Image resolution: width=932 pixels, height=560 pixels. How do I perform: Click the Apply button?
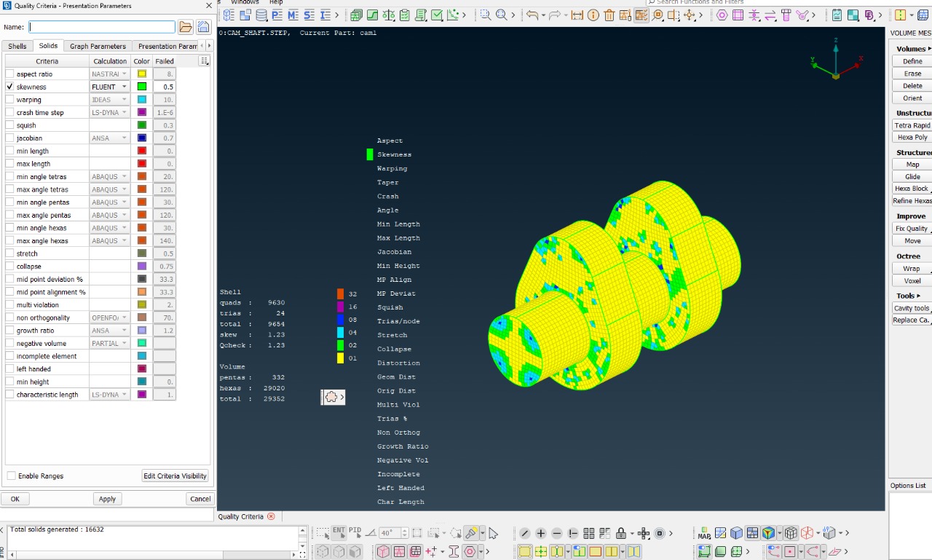(x=107, y=499)
